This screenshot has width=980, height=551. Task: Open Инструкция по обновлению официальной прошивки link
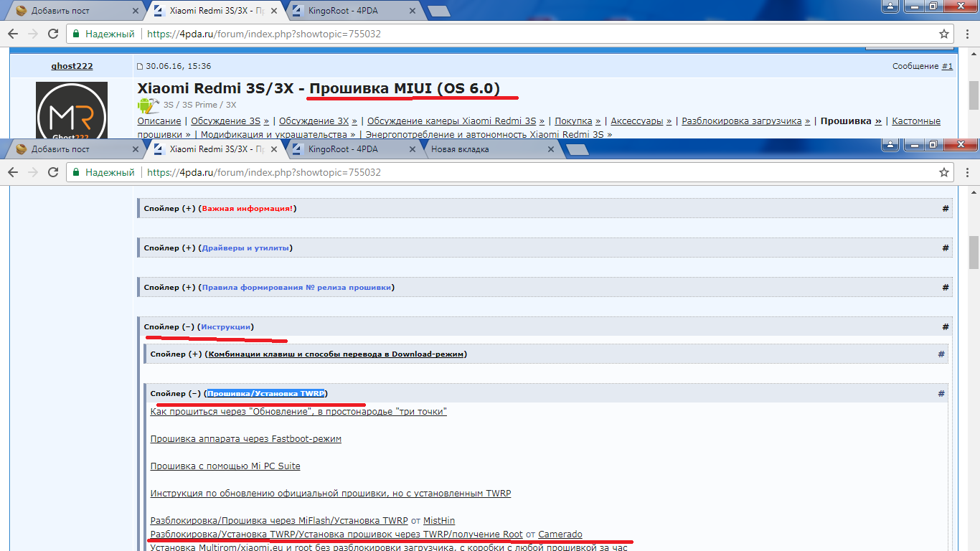coord(331,494)
